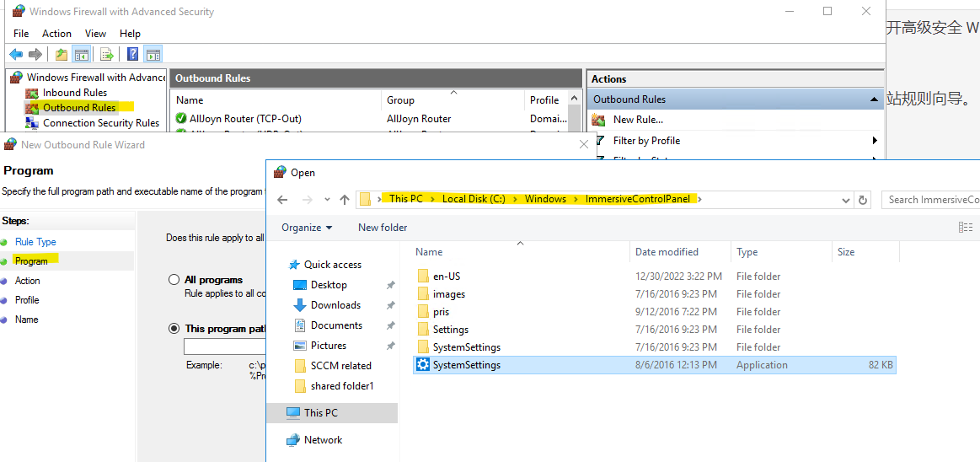Click Forward arrow in Open dialog
This screenshot has height=462, width=980.
[307, 200]
